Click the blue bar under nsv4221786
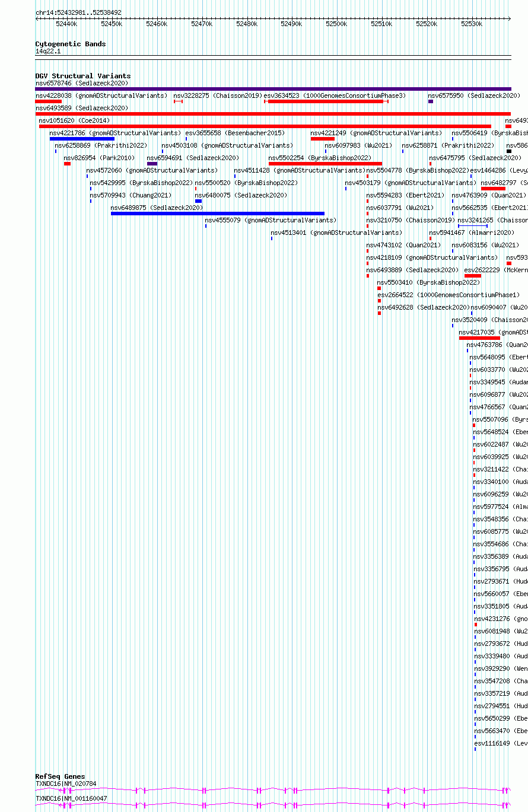The width and height of the screenshot is (528, 812). (82, 139)
